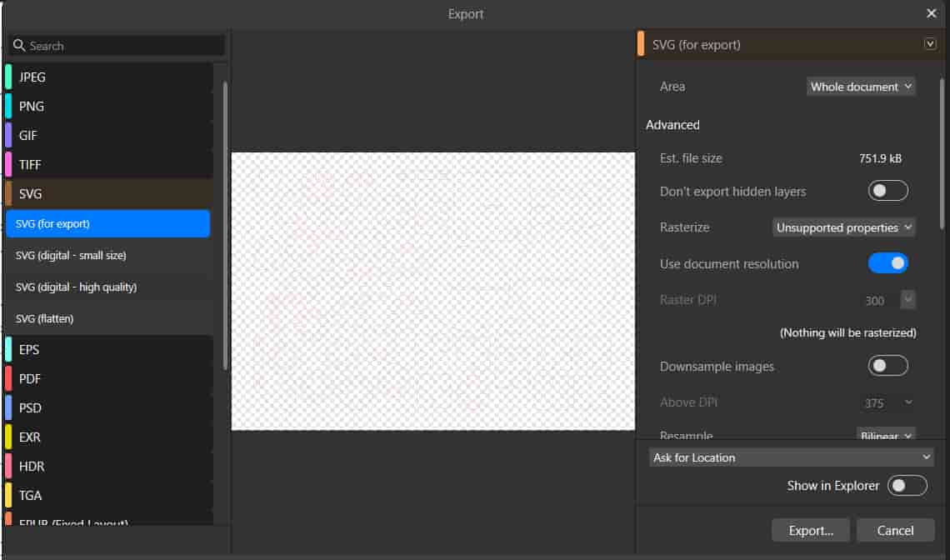The image size is (950, 560).
Task: Choose the PDF format
Action: point(109,379)
